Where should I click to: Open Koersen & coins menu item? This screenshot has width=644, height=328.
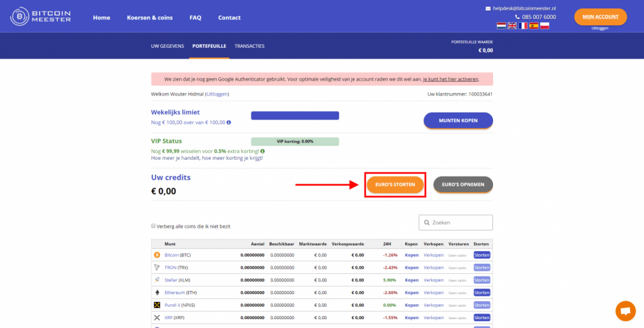[x=150, y=18]
